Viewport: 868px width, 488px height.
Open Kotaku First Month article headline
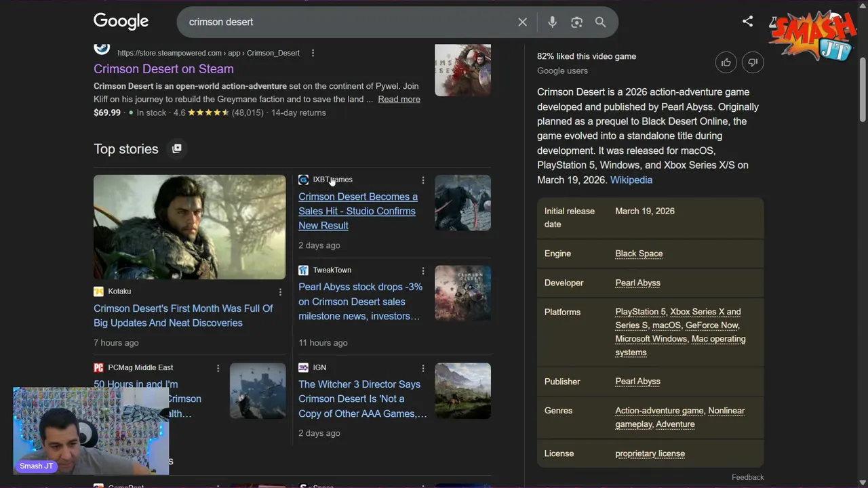pos(183,316)
